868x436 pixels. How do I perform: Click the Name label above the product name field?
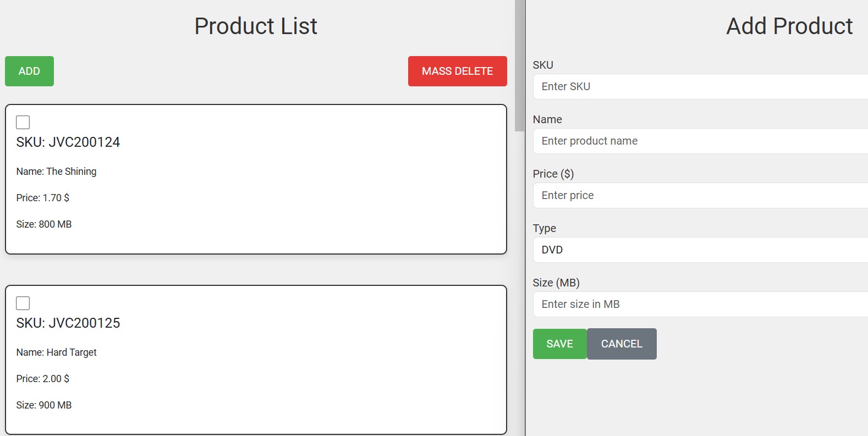click(x=547, y=119)
